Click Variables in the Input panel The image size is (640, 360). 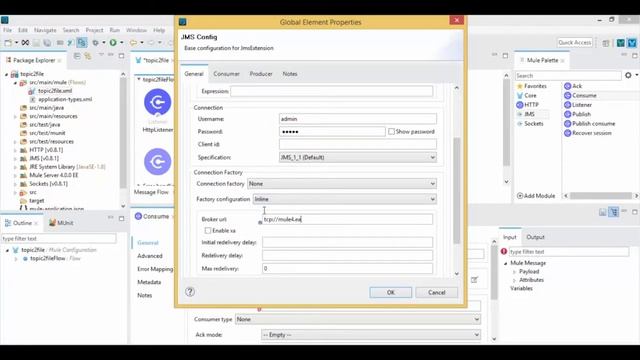click(521, 288)
